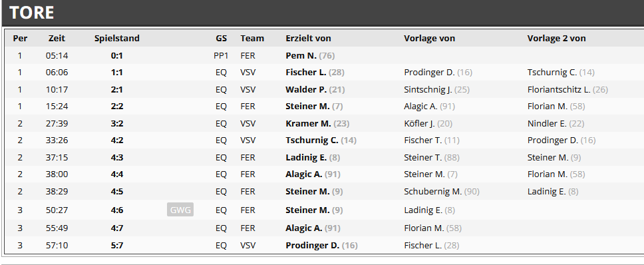This screenshot has height=265, width=644.
Task: Select scorer Kramer M. (23)
Action: point(317,123)
